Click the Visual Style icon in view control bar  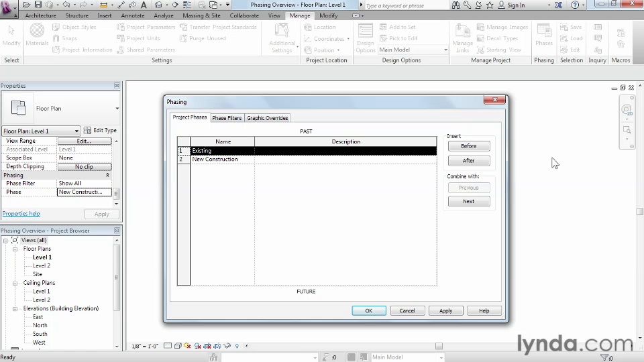(x=177, y=346)
